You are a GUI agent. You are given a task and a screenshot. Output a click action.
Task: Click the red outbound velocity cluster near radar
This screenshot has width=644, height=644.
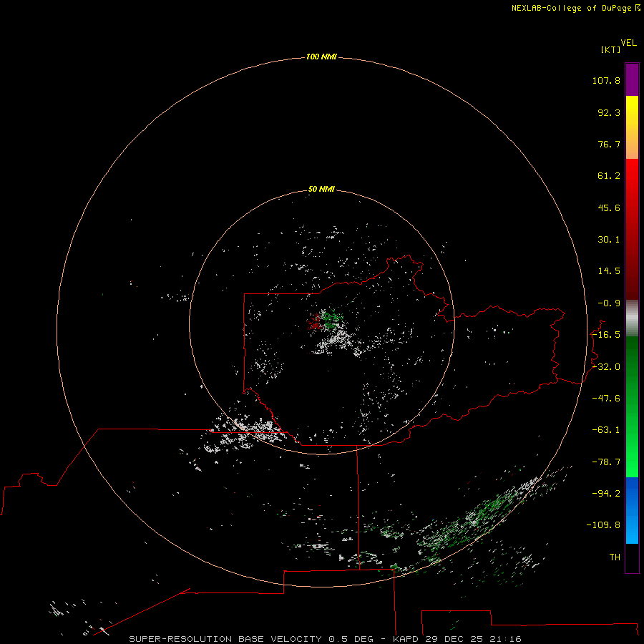tap(314, 321)
